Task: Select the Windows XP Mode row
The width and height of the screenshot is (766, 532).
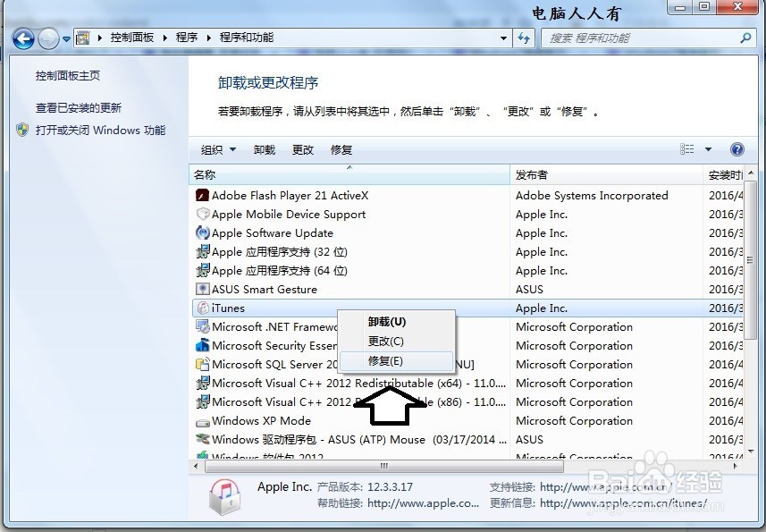Action: click(x=467, y=420)
